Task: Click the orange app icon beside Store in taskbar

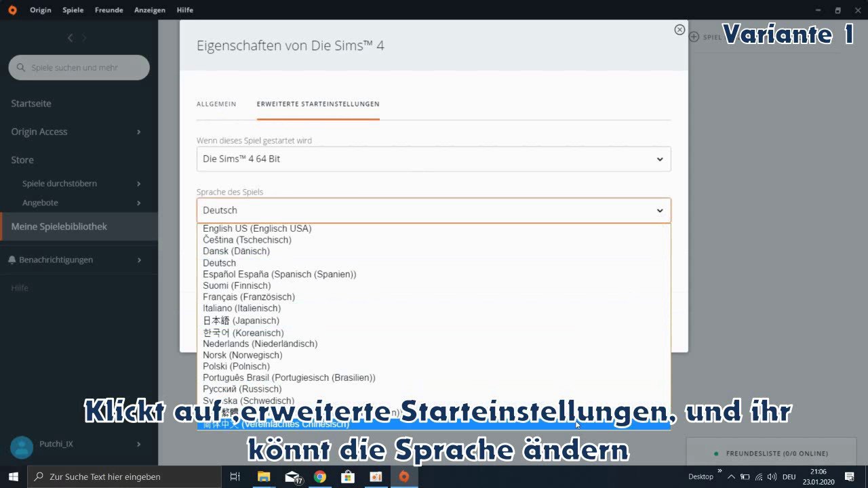Action: [x=376, y=476]
